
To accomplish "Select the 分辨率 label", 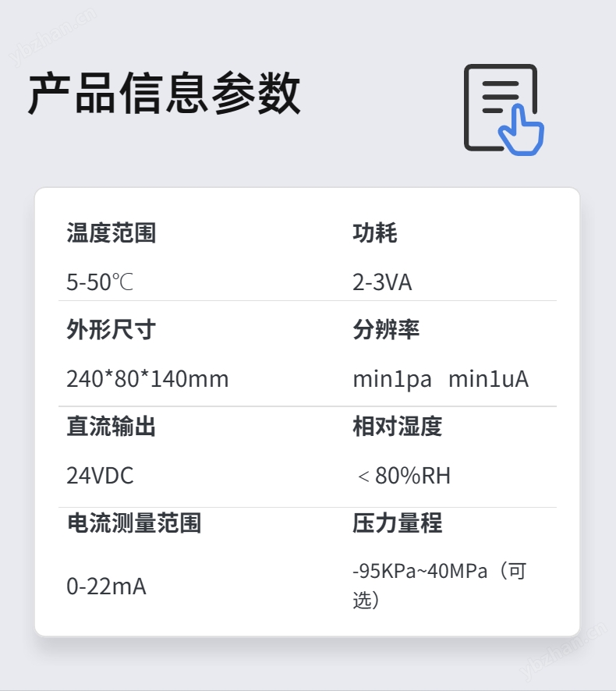I will point(386,329).
